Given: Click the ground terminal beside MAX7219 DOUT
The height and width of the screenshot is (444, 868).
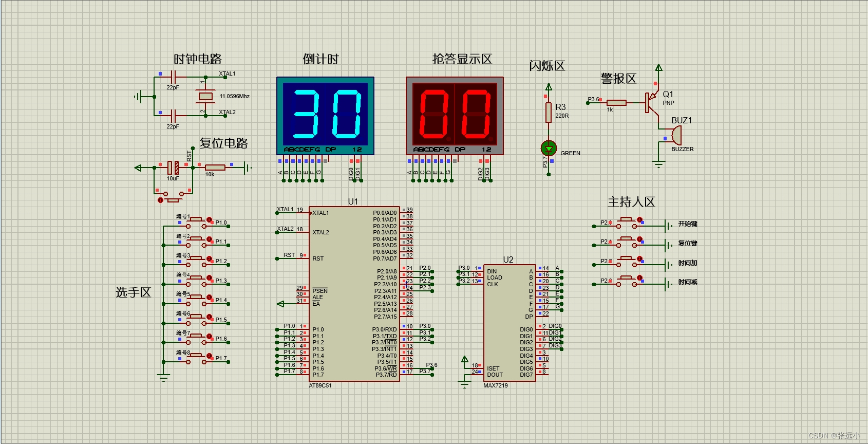Looking at the screenshot, I should click(x=464, y=384).
